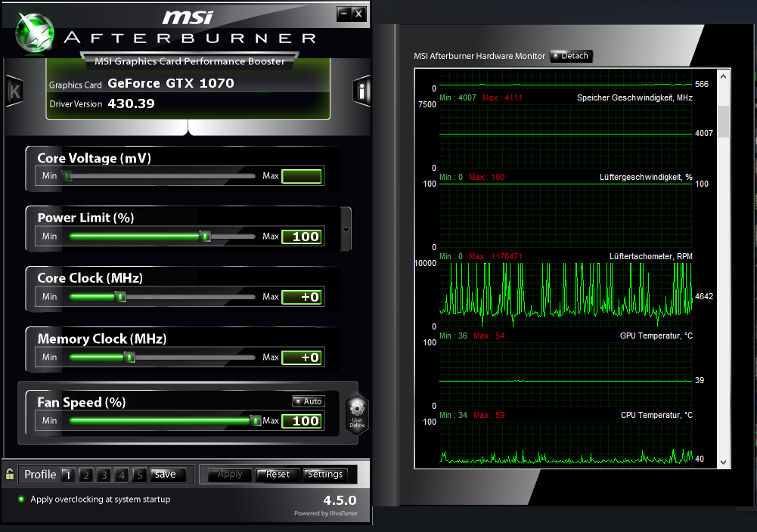Click the hardware monitor scrollbar thumb
757x532 pixels.
point(723,122)
